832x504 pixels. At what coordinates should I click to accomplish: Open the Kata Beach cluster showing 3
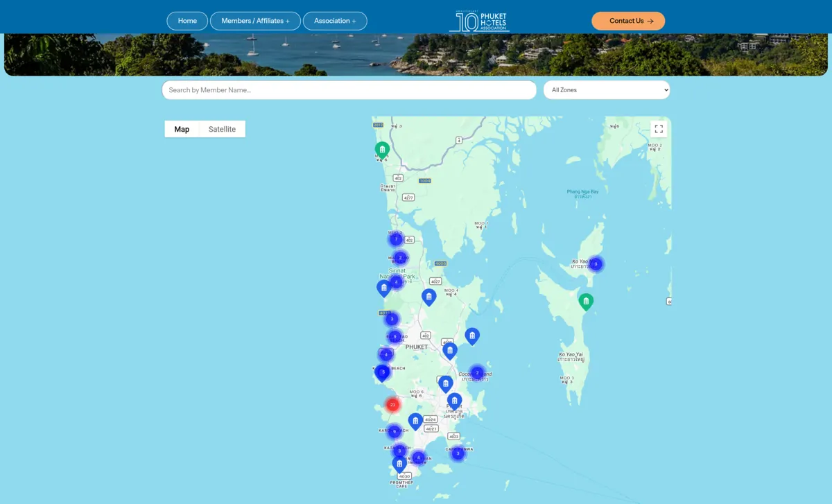tap(399, 451)
